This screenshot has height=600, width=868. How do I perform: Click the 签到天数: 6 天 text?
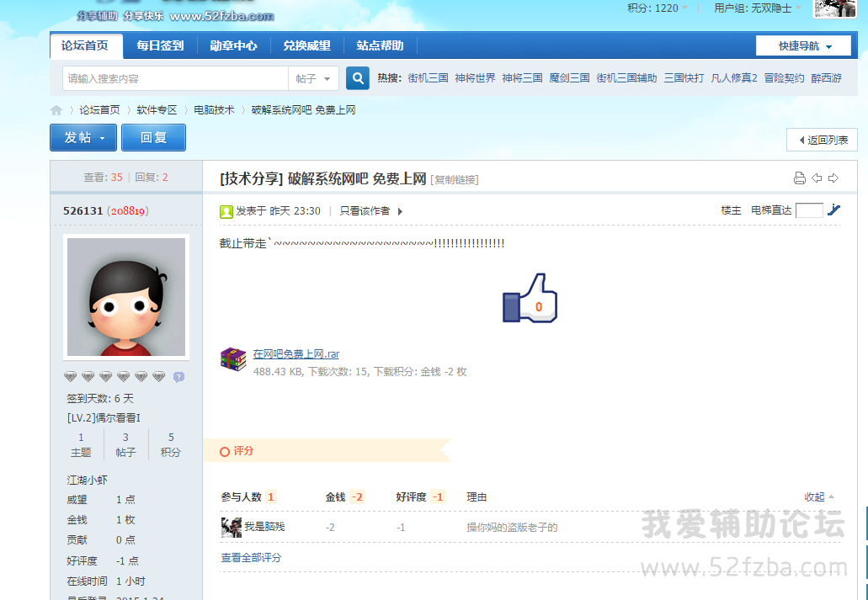click(x=100, y=399)
